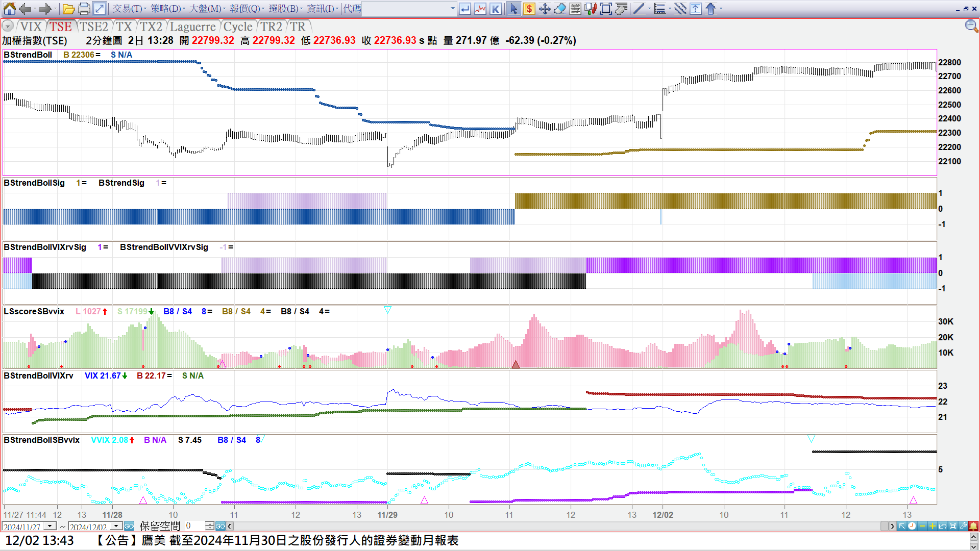
Task: Open end date 2024/12/02 dropdown
Action: (116, 526)
